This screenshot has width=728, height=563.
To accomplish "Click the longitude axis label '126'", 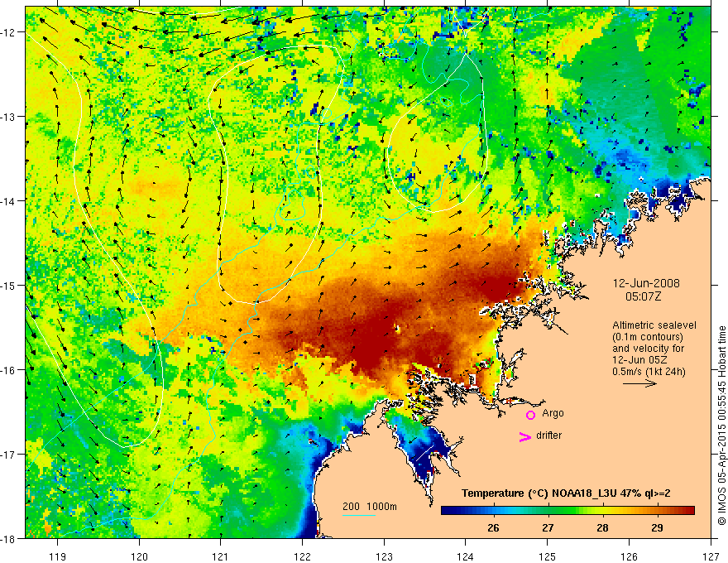I will click(x=629, y=556).
